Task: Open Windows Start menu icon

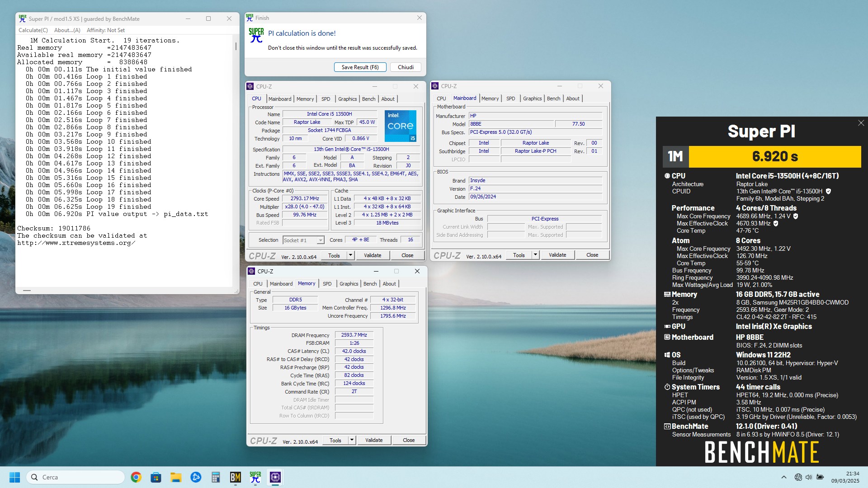Action: pyautogui.click(x=14, y=477)
